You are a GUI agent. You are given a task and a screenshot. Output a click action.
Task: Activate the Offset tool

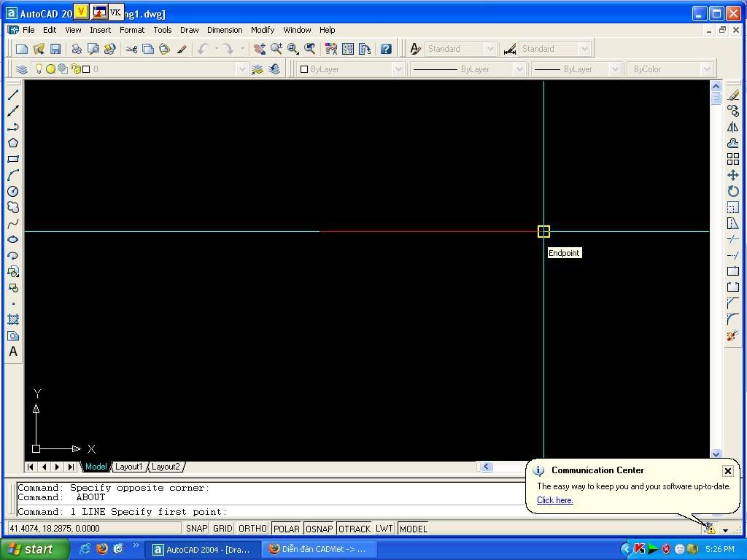[733, 143]
